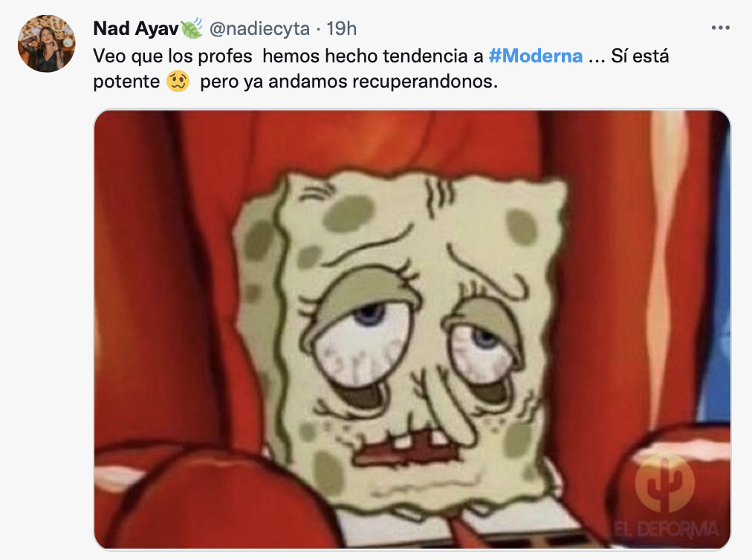Open the SpongeBob meme image
The width and height of the screenshot is (752, 560).
(x=412, y=329)
